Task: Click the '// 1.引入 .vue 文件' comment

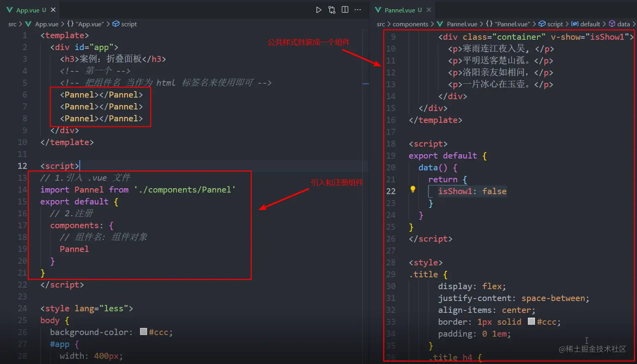Action: point(86,178)
